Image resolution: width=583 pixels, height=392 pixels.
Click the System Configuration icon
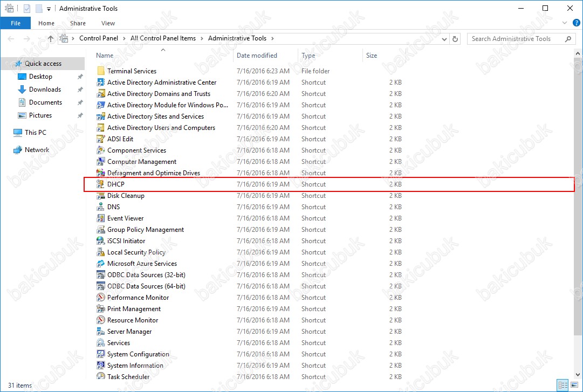pyautogui.click(x=100, y=354)
